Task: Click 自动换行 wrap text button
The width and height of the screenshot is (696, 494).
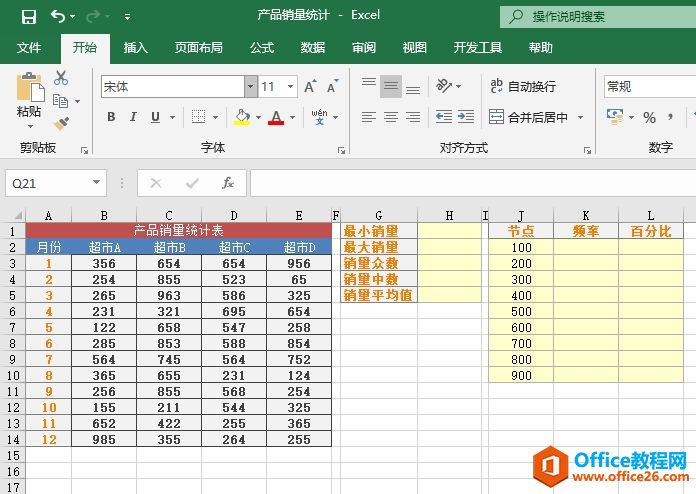Action: coord(522,86)
